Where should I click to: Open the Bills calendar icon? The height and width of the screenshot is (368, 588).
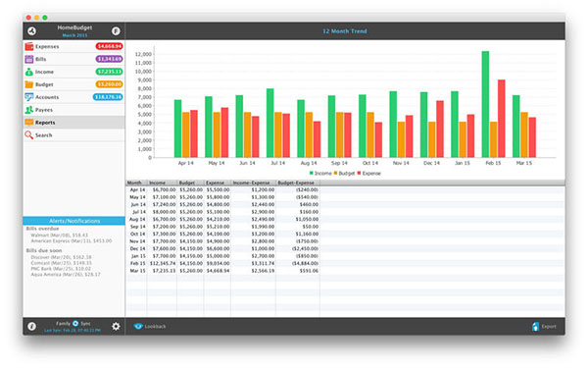[x=28, y=59]
